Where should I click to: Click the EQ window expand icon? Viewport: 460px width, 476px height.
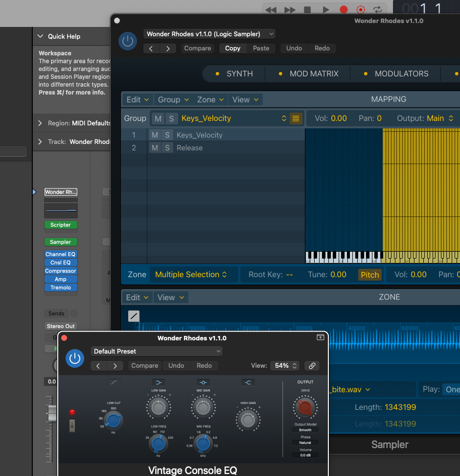pos(321,337)
